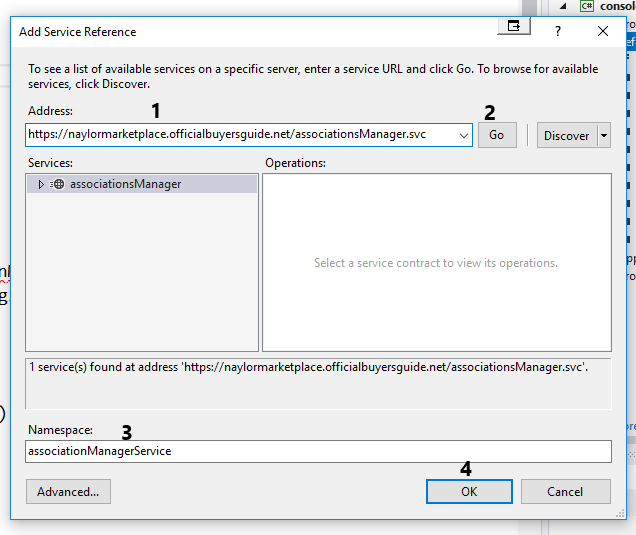Click the question mark help icon
The height and width of the screenshot is (535, 636).
pos(558,31)
